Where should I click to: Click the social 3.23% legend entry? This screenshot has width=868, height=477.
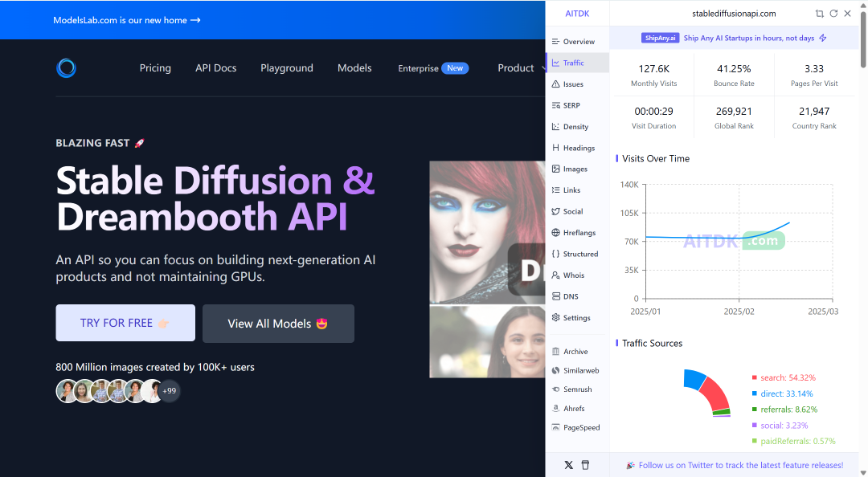click(x=780, y=426)
